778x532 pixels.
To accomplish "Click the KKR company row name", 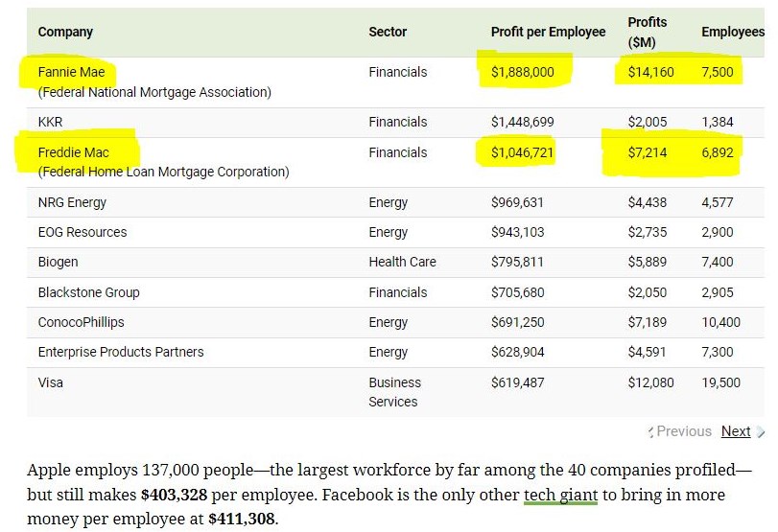I will click(50, 122).
